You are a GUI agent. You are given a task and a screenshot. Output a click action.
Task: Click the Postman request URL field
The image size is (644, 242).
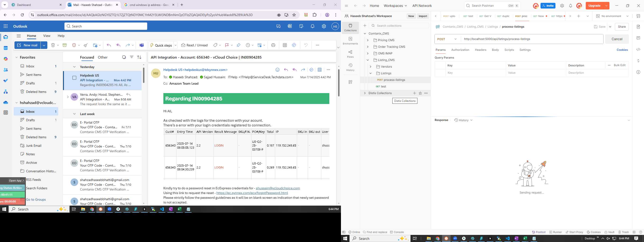[532, 39]
